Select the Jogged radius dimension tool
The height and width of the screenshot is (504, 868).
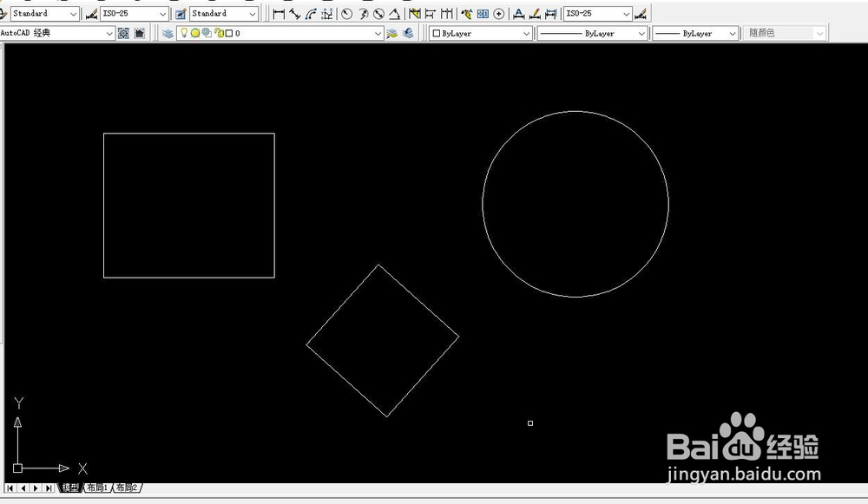[x=363, y=14]
